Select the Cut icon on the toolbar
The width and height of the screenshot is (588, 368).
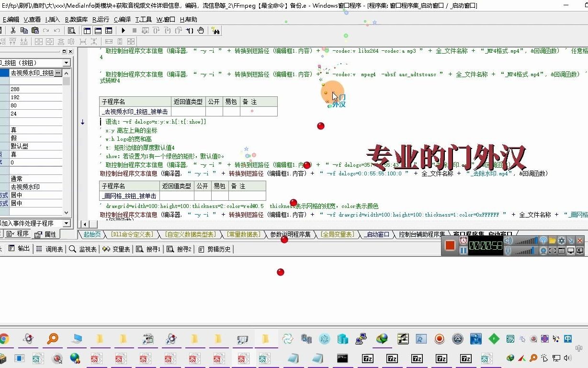tap(13, 31)
